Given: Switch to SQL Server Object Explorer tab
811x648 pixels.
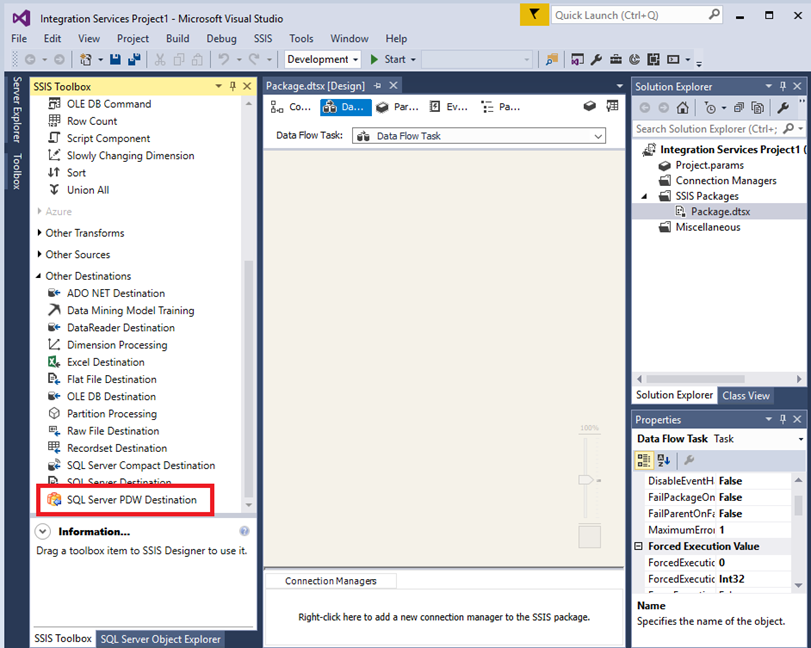Looking at the screenshot, I should click(160, 639).
